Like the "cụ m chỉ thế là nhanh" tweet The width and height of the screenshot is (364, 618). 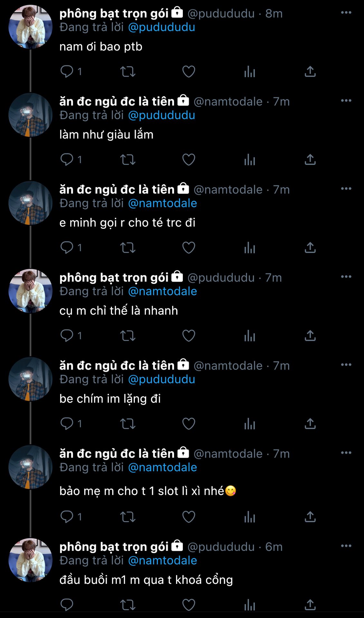click(189, 336)
